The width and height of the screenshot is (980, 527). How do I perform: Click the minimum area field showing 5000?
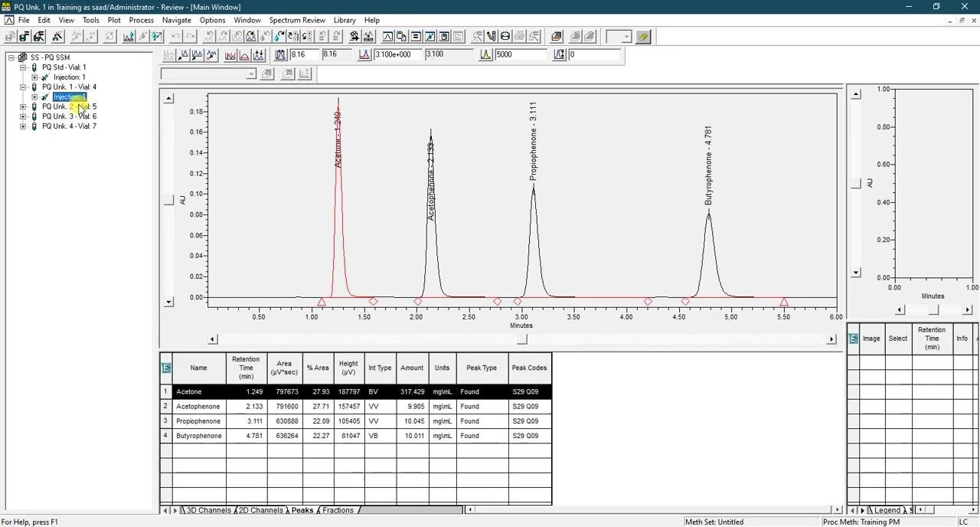[x=521, y=54]
